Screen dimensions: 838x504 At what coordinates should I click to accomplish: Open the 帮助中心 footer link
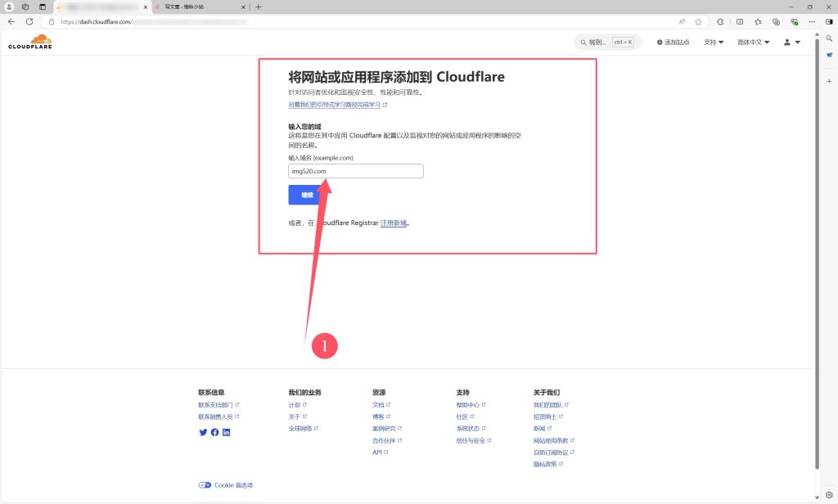[471, 405]
